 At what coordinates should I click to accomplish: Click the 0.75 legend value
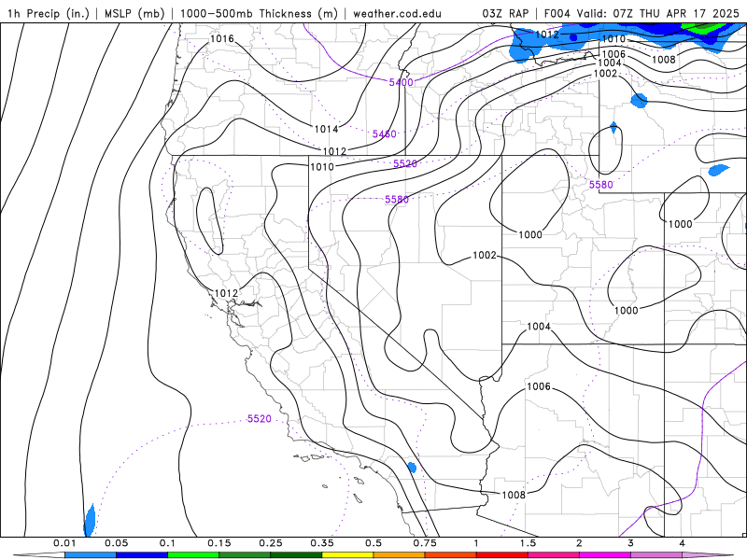pyautogui.click(x=425, y=543)
